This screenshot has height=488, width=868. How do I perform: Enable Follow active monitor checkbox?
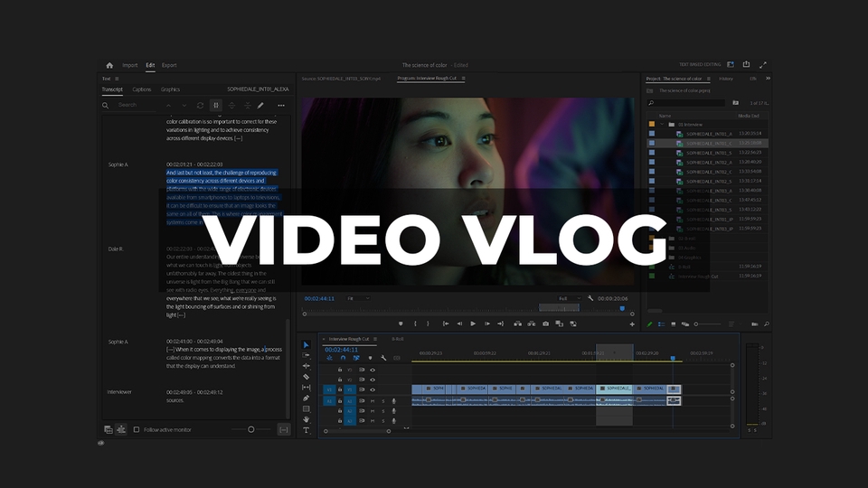137,429
